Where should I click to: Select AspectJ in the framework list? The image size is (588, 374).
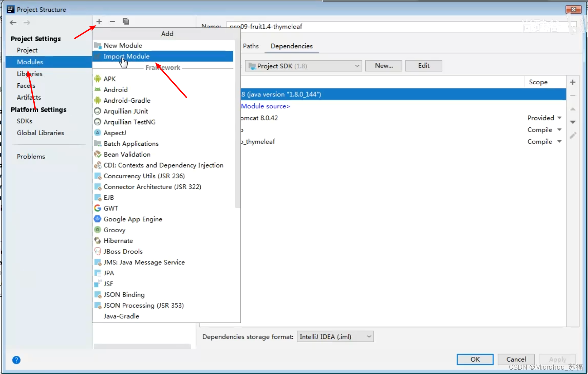click(163, 133)
